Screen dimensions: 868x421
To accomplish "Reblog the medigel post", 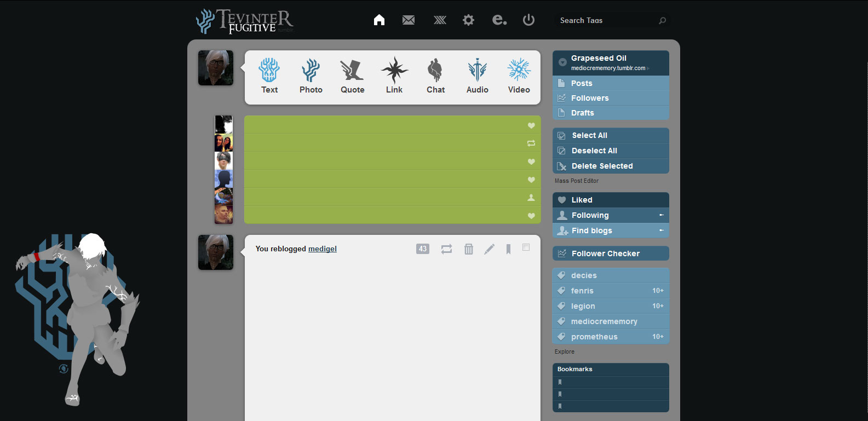I will pos(447,249).
